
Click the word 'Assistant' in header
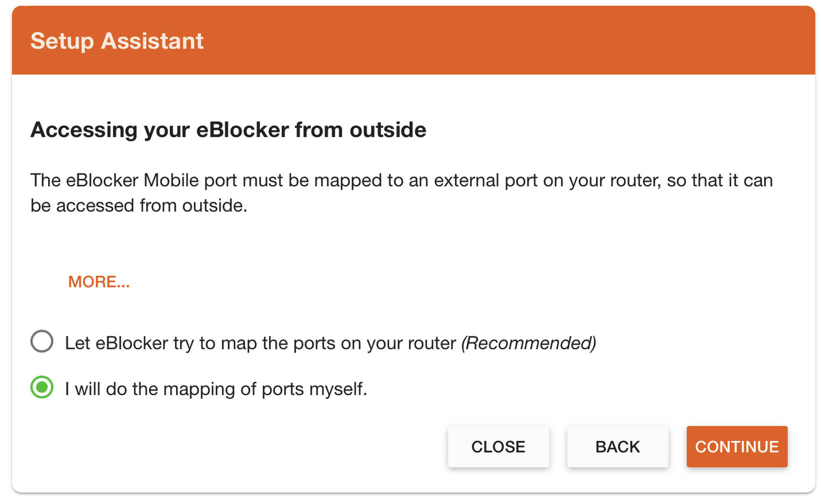pyautogui.click(x=152, y=41)
